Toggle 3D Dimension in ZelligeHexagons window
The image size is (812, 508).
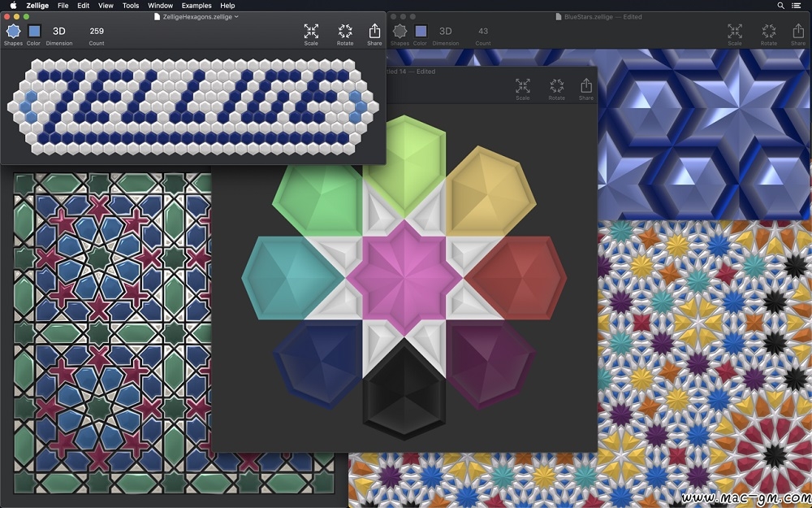pyautogui.click(x=59, y=32)
